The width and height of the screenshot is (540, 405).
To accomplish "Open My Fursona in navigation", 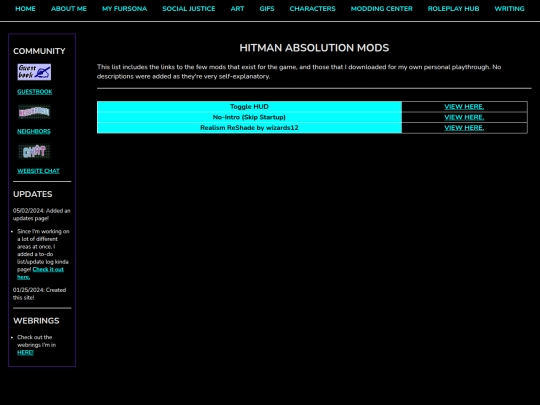I will (x=124, y=9).
